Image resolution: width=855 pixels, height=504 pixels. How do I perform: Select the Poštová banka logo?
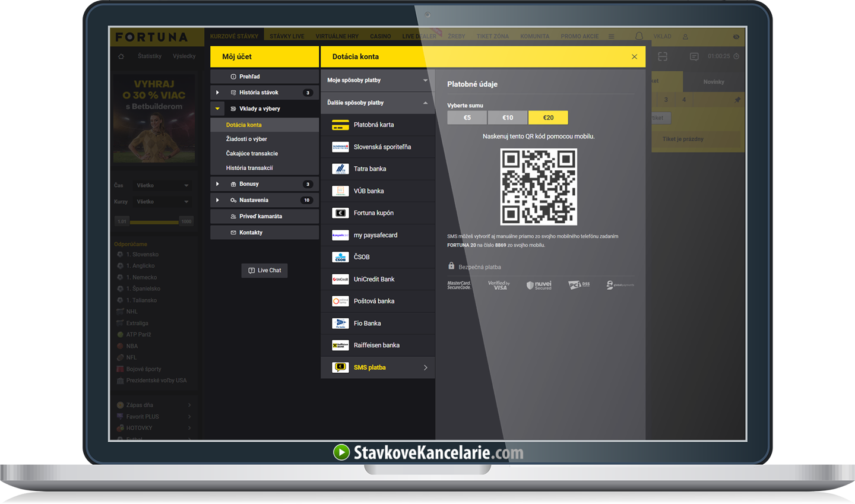coord(340,301)
